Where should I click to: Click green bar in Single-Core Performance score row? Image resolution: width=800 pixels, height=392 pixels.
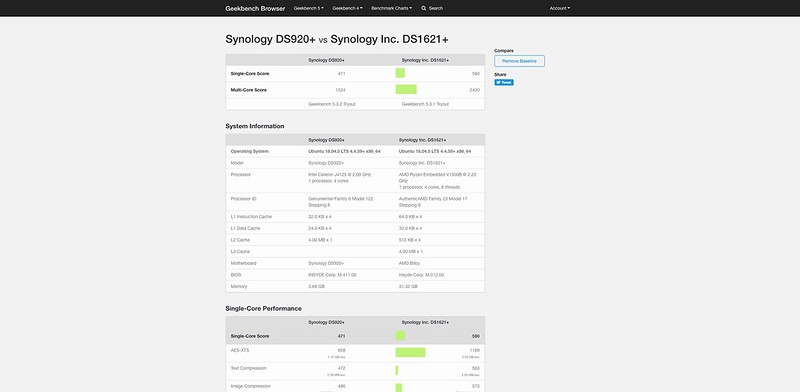(x=400, y=335)
